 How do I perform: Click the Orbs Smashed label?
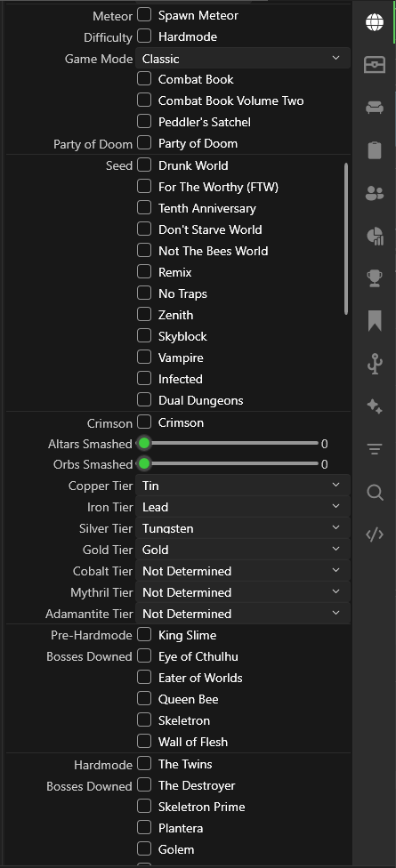point(93,464)
